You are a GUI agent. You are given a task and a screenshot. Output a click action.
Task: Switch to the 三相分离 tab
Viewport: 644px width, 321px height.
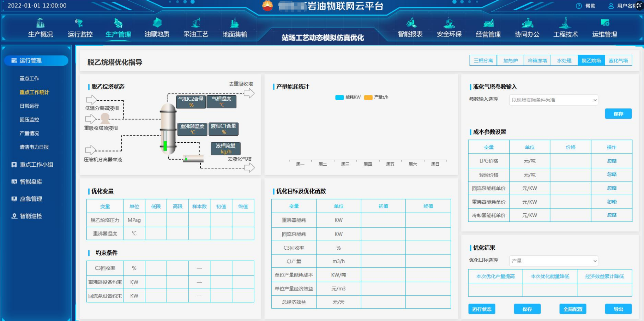pyautogui.click(x=483, y=61)
